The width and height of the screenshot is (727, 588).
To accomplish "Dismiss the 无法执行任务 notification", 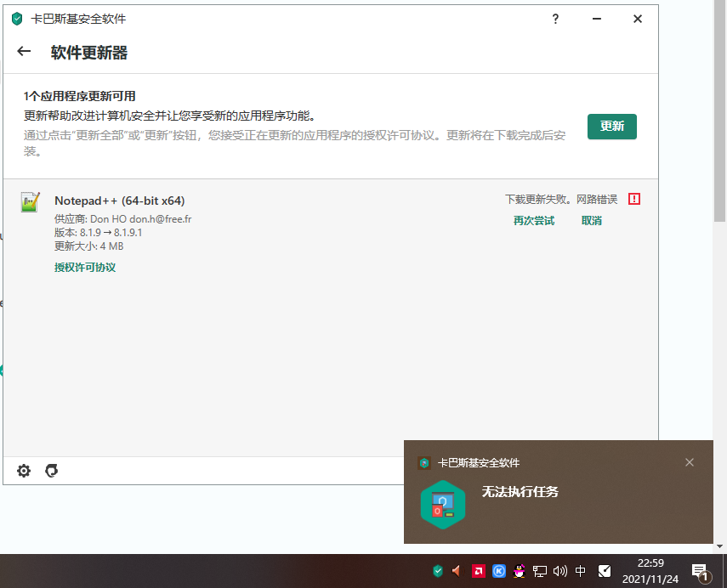I will pos(690,462).
